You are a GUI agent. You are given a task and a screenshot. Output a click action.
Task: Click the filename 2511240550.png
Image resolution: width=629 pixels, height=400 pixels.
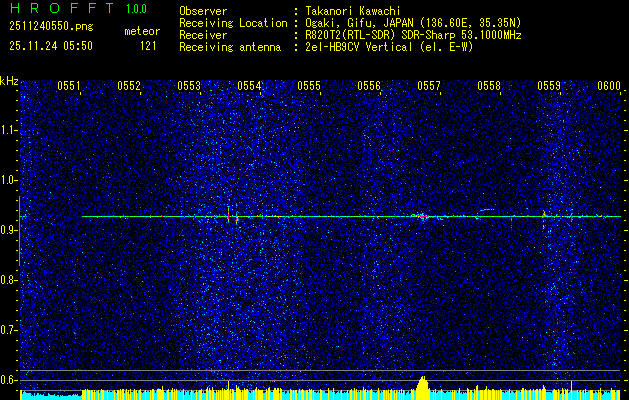pos(51,27)
